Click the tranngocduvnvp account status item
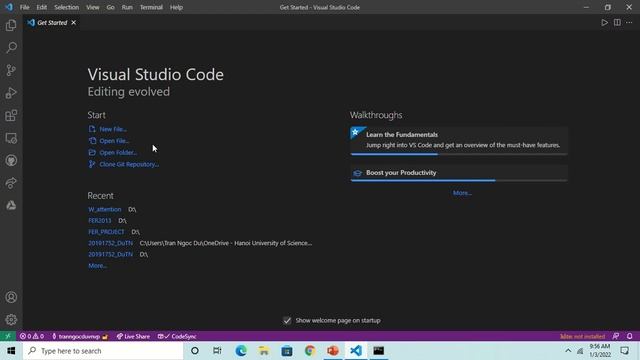This screenshot has width=640, height=360. 80,336
